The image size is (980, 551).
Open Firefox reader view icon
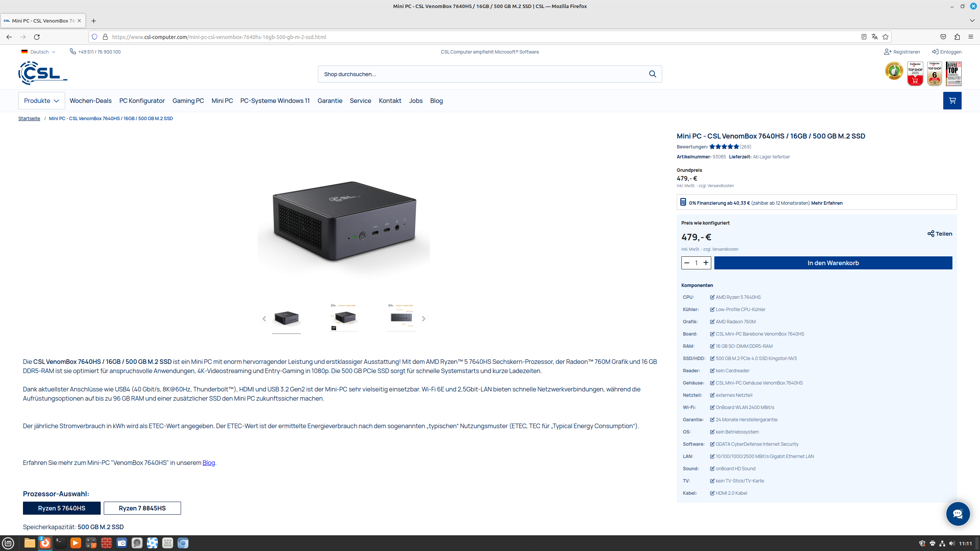pos(864,37)
